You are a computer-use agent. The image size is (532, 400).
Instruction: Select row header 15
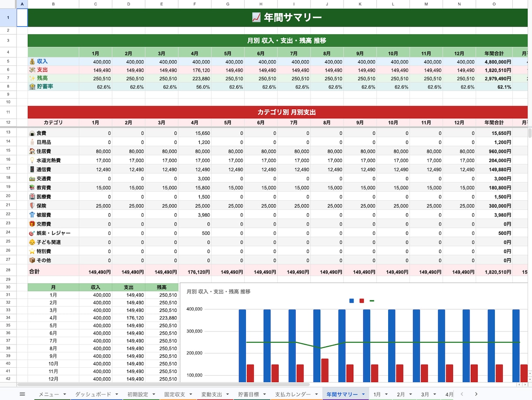click(8, 151)
